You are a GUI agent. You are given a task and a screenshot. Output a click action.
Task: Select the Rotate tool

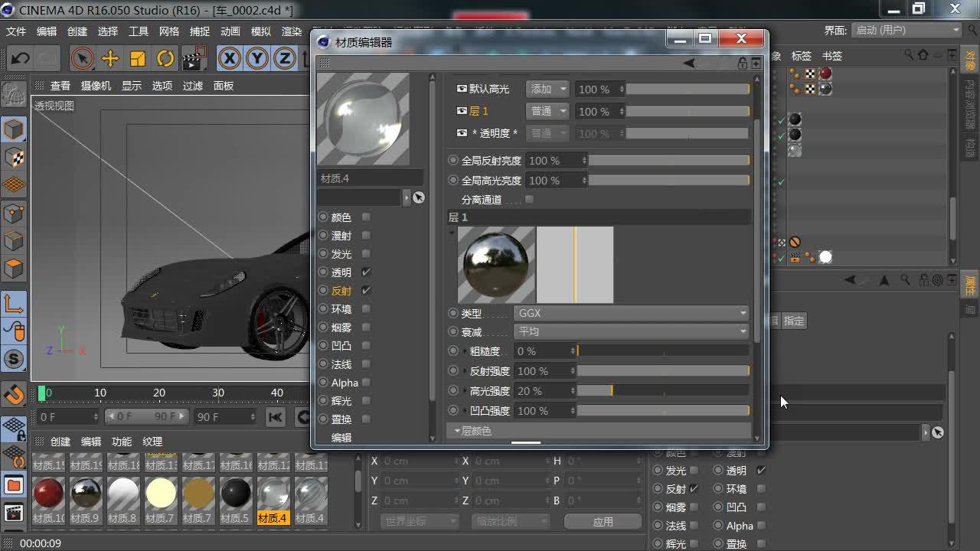tap(165, 58)
